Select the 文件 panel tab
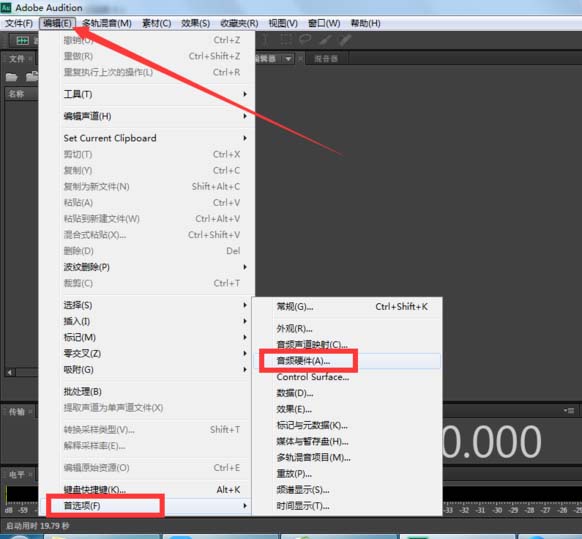The height and width of the screenshot is (539, 582). point(16,59)
